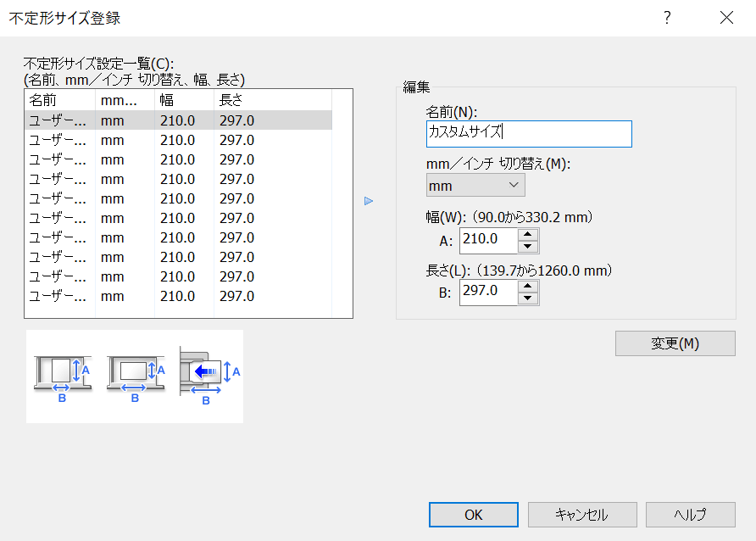Image resolution: width=756 pixels, height=541 pixels.
Task: Select the last row in size list
Action: (x=178, y=297)
